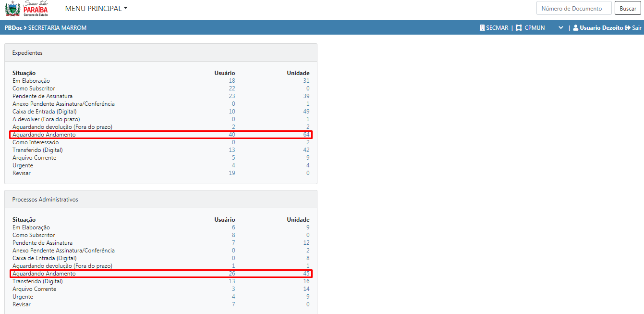Click the SECMAR building icon
This screenshot has width=644, height=314.
(x=482, y=28)
